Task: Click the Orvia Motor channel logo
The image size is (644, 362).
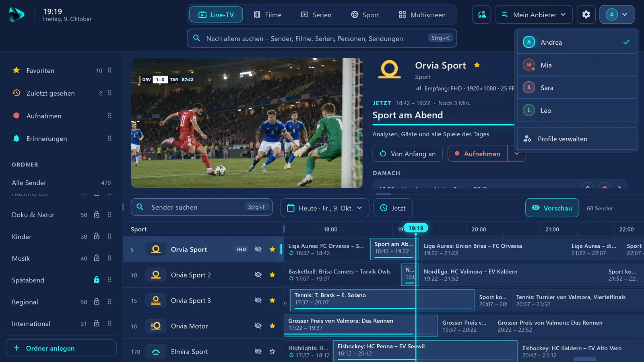Action: pos(156,326)
